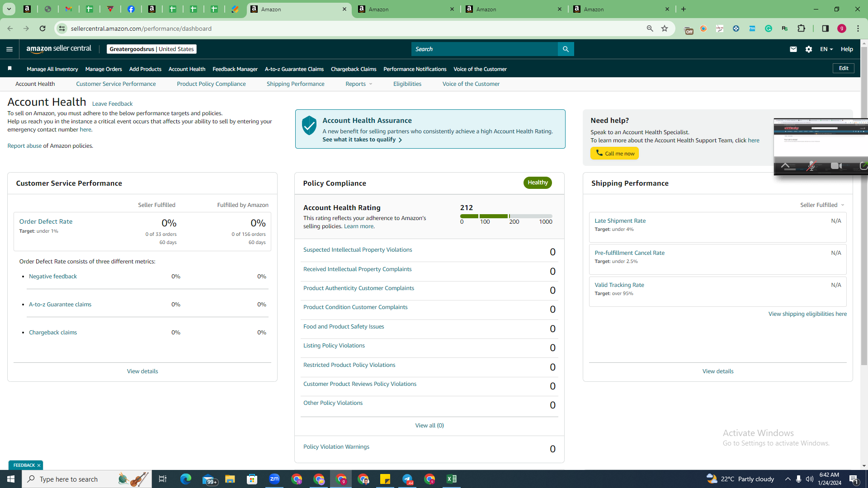This screenshot has width=868, height=488.
Task: Open the floating Zoom meeting thumbnail
Action: tap(821, 147)
